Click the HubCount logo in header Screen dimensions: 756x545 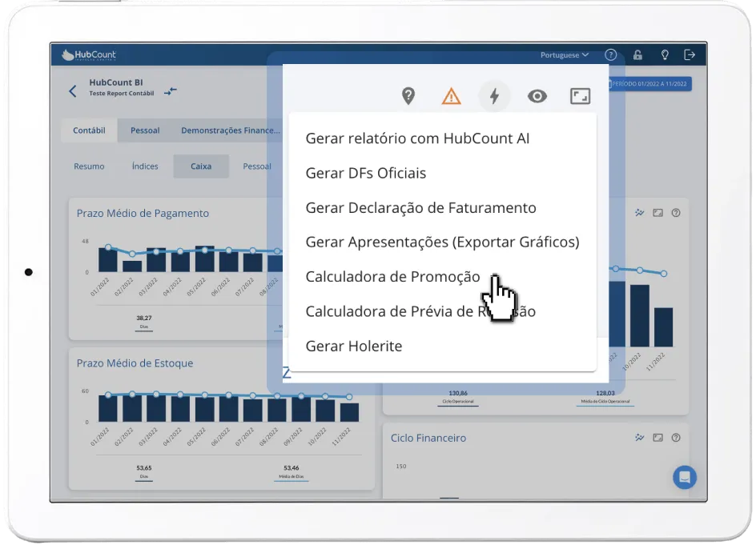(89, 55)
